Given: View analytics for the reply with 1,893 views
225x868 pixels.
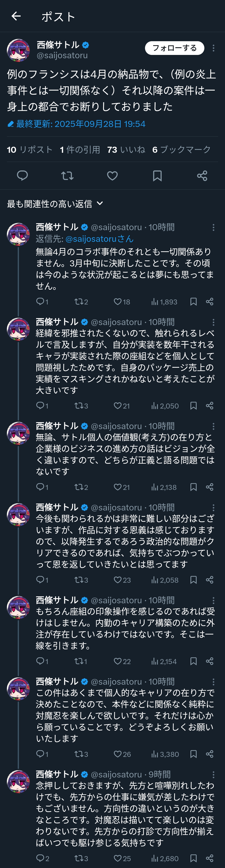Looking at the screenshot, I should click(x=164, y=302).
